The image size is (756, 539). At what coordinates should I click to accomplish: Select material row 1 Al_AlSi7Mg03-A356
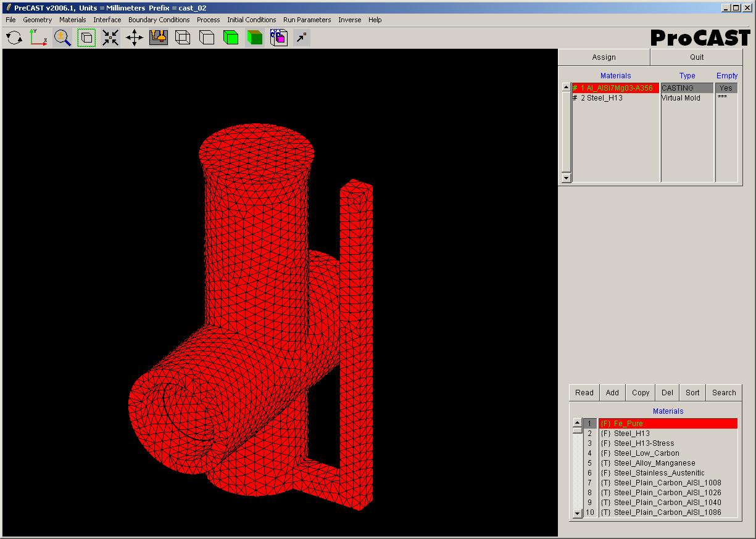point(615,88)
